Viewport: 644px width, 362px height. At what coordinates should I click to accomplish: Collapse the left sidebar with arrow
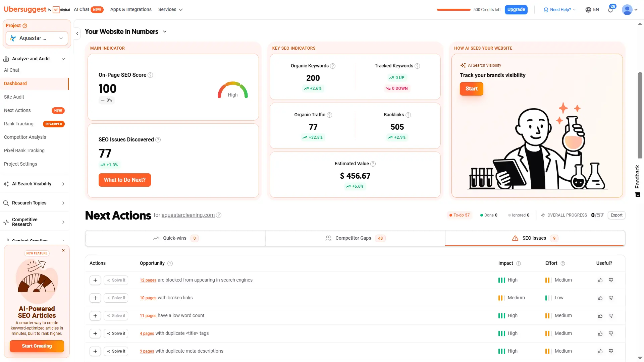point(77,34)
